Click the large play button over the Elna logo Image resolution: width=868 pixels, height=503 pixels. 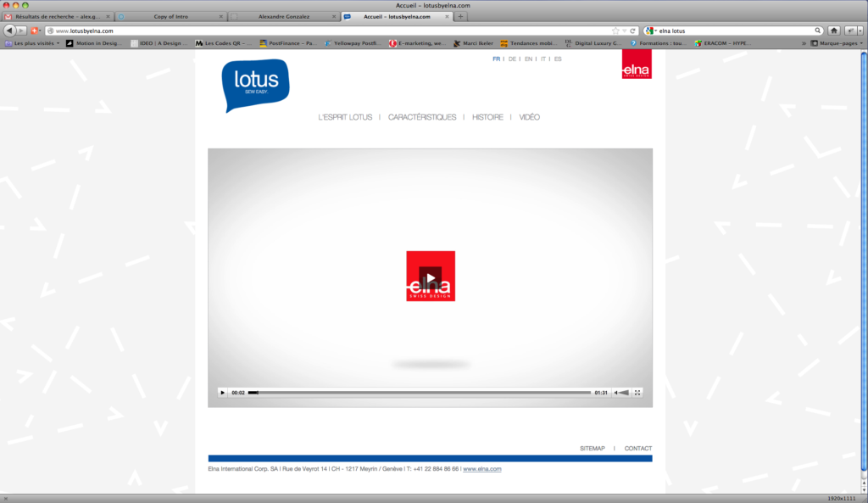(x=431, y=277)
